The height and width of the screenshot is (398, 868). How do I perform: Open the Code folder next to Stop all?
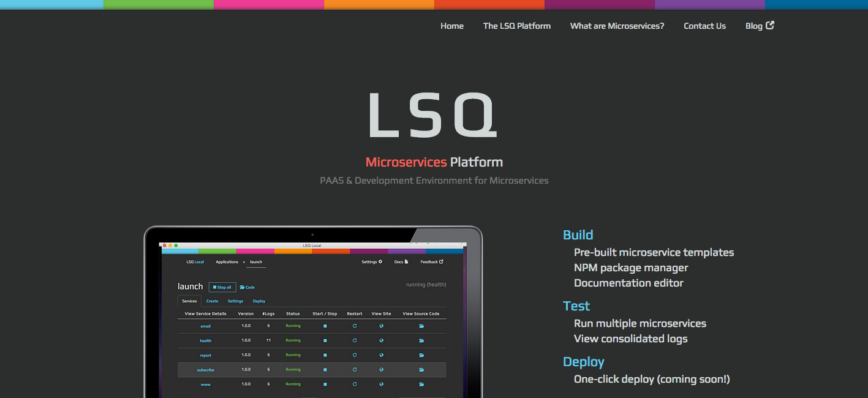coord(247,287)
